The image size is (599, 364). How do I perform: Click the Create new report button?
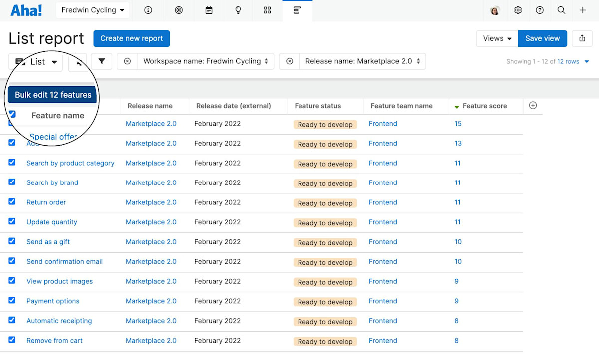[x=132, y=38]
